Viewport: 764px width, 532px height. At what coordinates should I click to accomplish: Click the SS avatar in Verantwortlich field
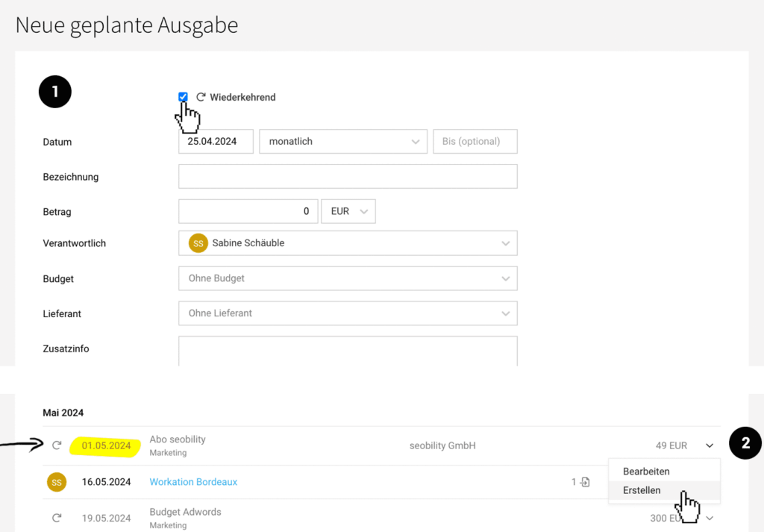click(x=198, y=243)
